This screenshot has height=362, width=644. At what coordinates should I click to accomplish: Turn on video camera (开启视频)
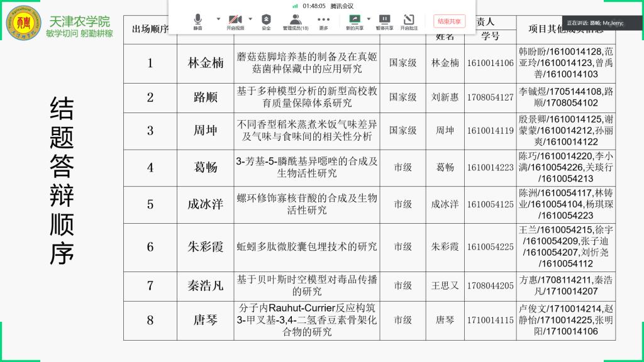(x=235, y=22)
